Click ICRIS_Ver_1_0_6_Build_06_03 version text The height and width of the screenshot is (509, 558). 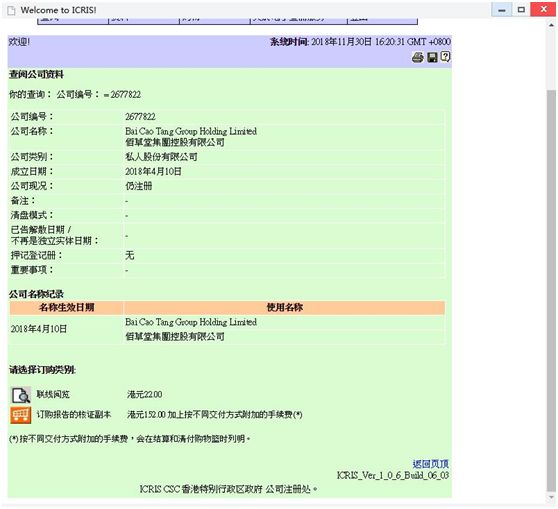(393, 475)
